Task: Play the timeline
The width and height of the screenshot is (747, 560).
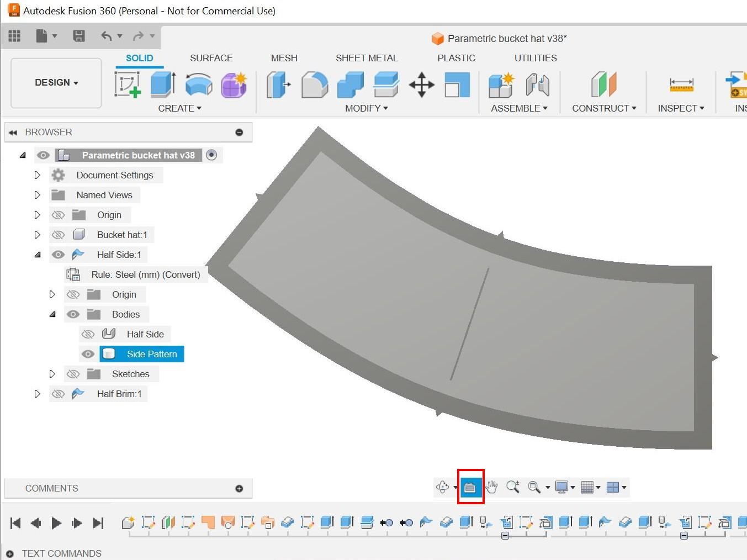Action: click(56, 522)
